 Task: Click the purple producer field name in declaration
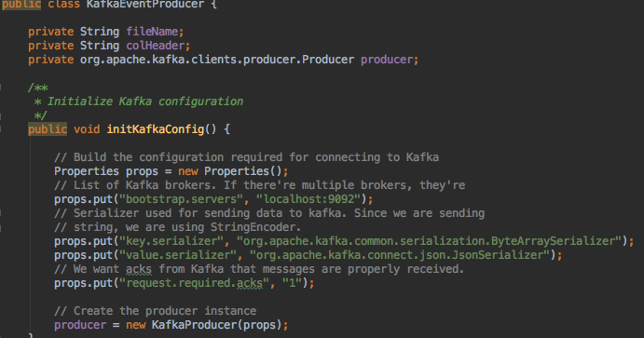tap(387, 60)
